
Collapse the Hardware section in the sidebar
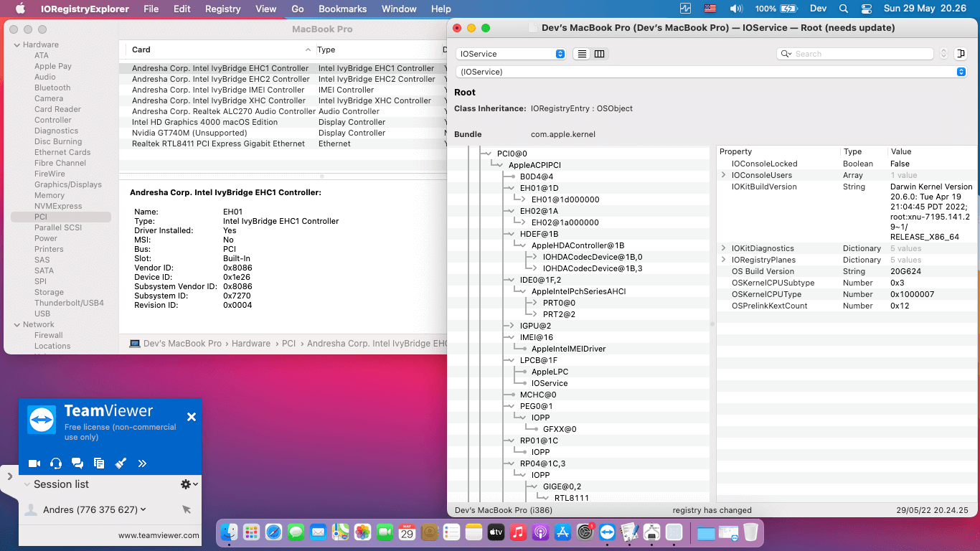pos(17,44)
